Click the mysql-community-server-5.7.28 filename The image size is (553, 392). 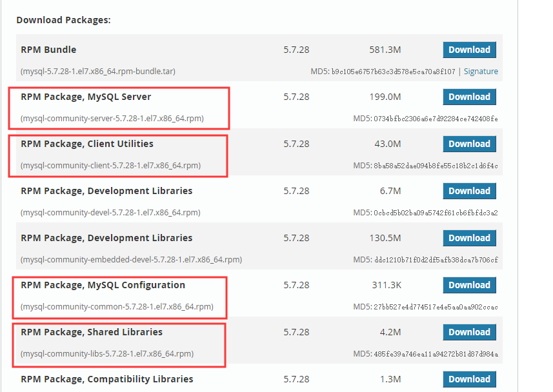coord(112,119)
